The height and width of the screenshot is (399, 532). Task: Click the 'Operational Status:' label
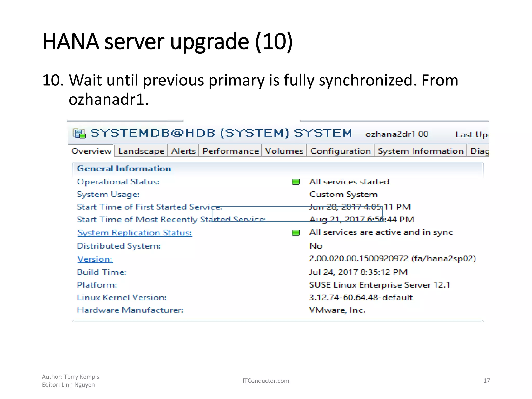pos(118,182)
